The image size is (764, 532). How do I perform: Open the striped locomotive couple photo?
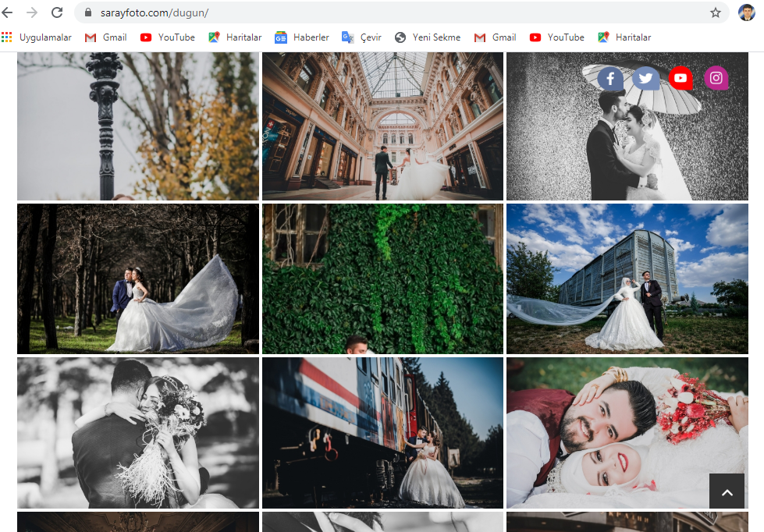click(x=382, y=433)
